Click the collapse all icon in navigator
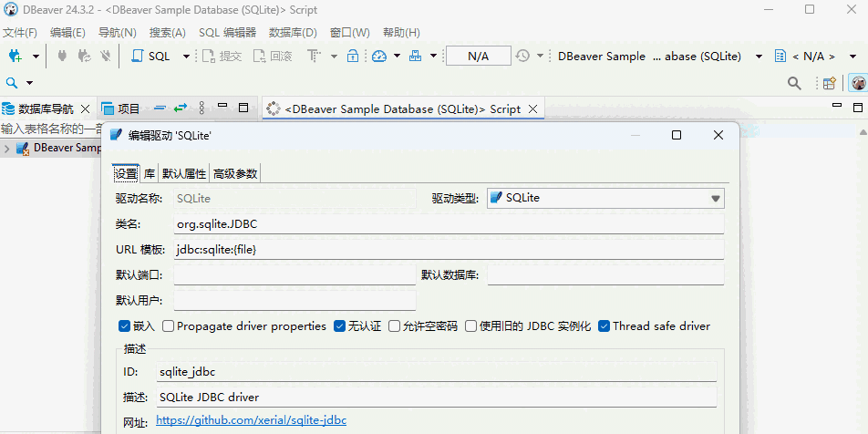This screenshot has width=868, height=434. coord(160,108)
